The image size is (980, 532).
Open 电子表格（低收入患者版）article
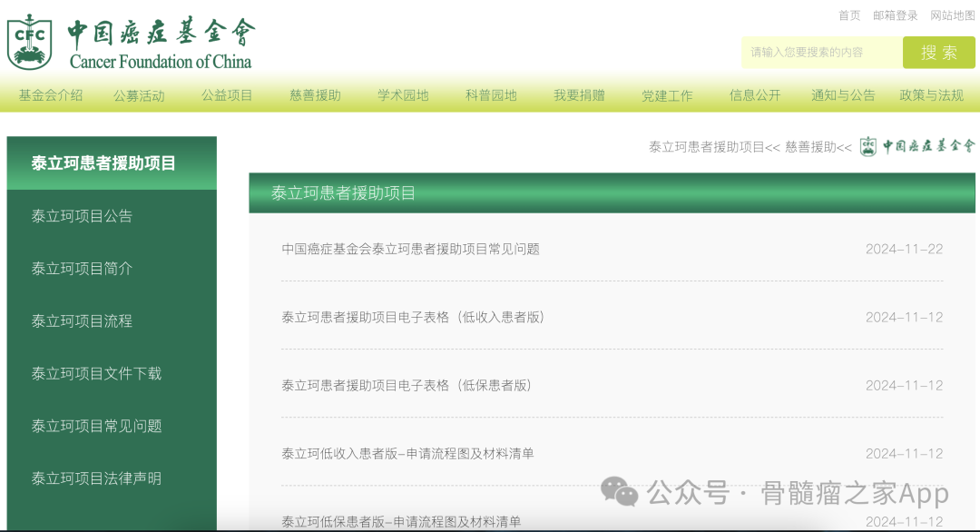[x=413, y=317]
